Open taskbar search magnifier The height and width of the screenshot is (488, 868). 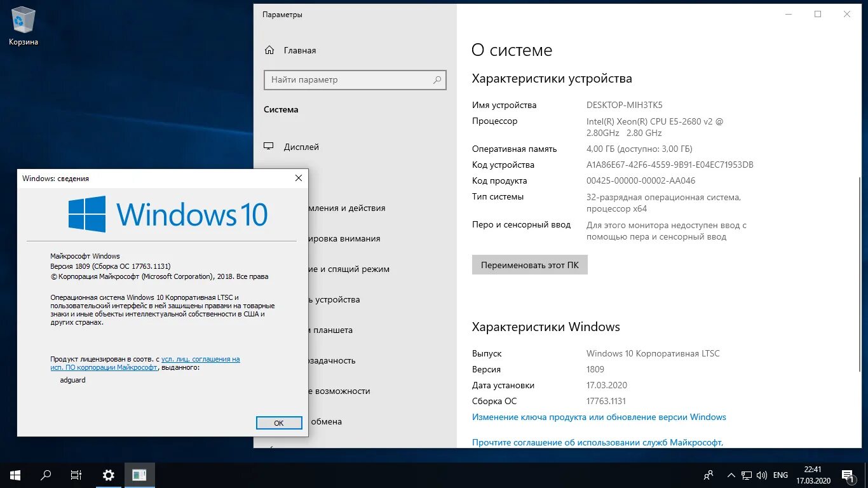click(x=46, y=475)
